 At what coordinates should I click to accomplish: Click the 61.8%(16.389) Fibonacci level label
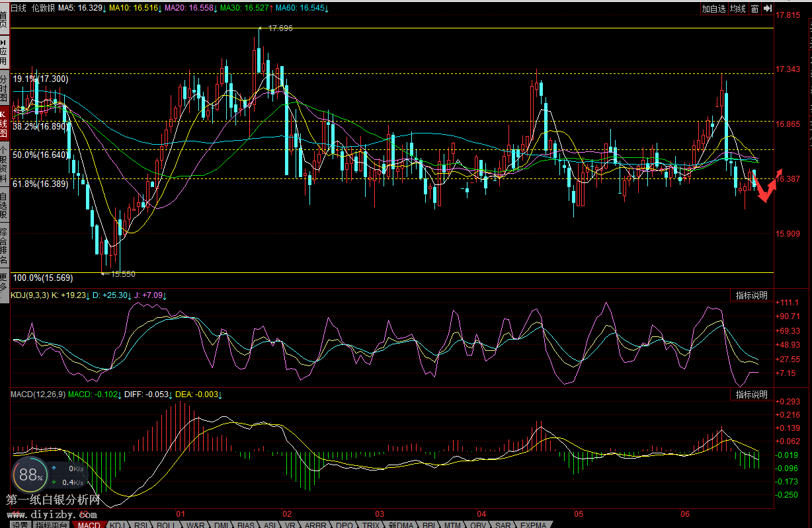tap(40, 184)
